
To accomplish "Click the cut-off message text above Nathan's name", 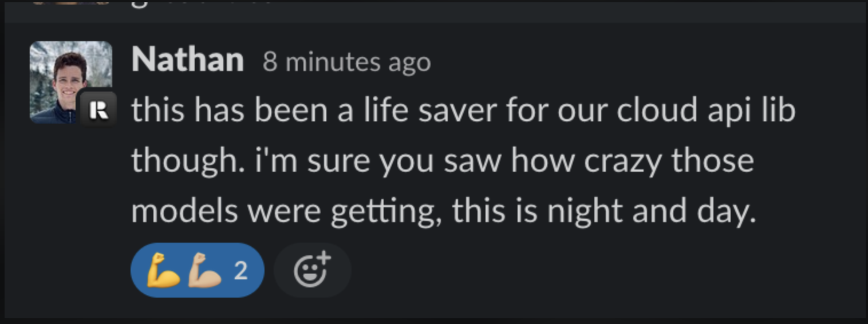I will pyautogui.click(x=200, y=3).
